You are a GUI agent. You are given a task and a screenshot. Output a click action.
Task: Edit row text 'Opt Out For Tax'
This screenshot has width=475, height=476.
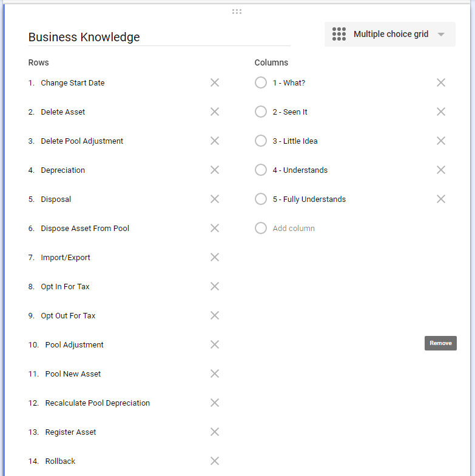click(x=68, y=316)
